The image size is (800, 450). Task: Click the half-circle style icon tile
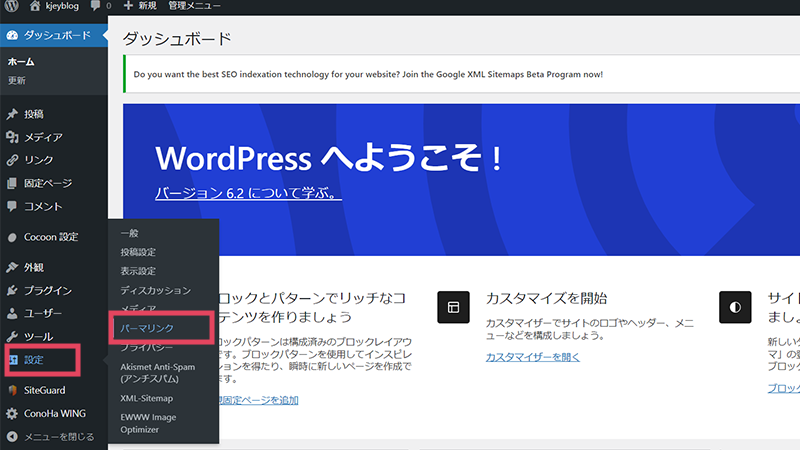tap(735, 307)
